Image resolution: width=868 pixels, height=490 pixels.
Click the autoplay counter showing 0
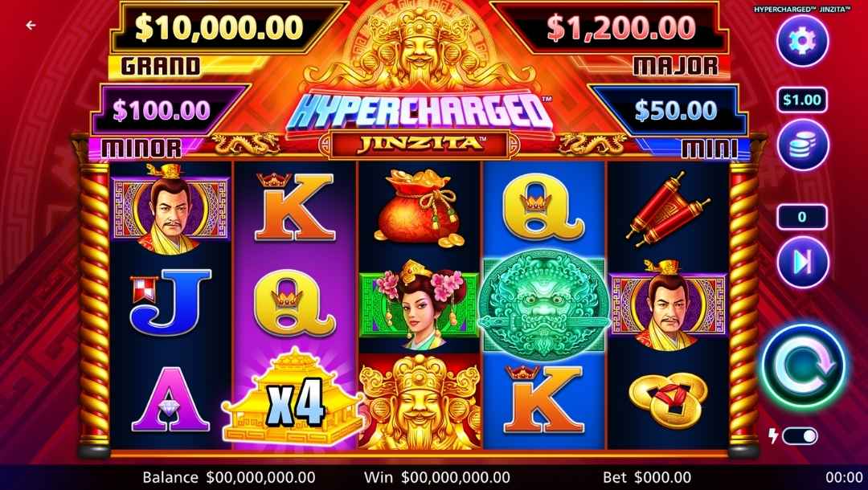pyautogui.click(x=802, y=218)
